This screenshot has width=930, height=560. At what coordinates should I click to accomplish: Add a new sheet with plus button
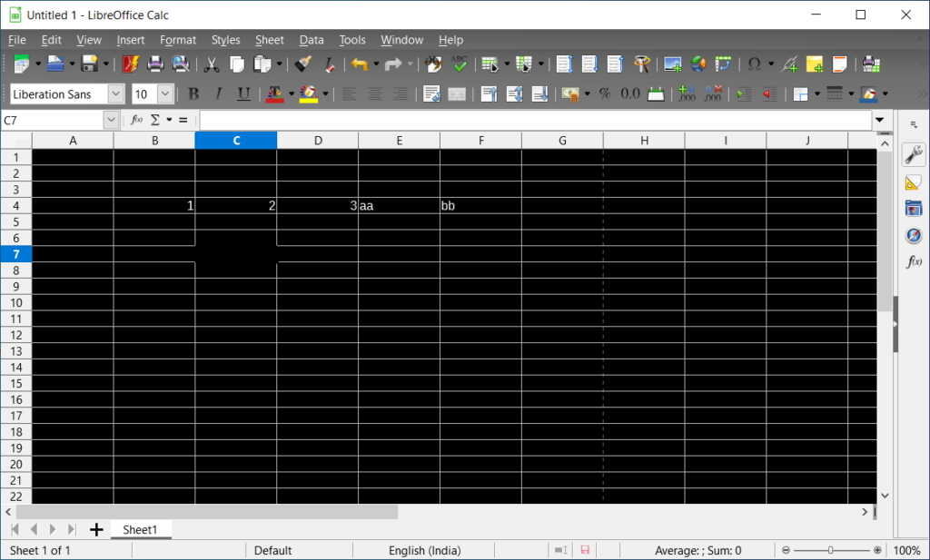click(96, 529)
